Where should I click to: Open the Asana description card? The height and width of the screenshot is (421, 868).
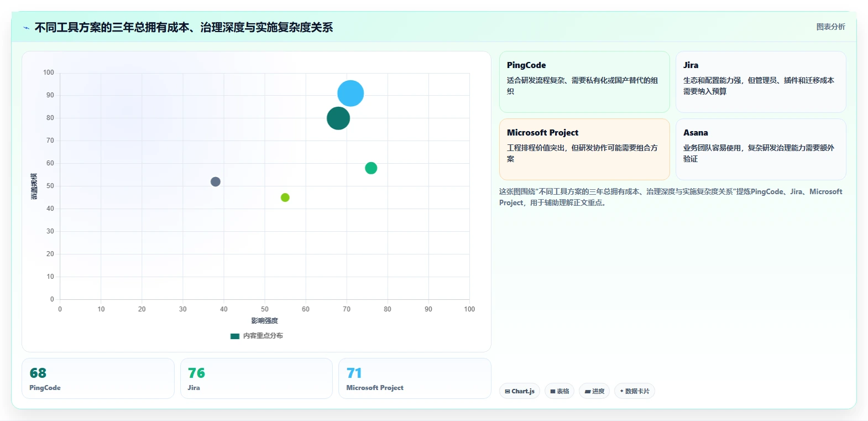tap(761, 149)
